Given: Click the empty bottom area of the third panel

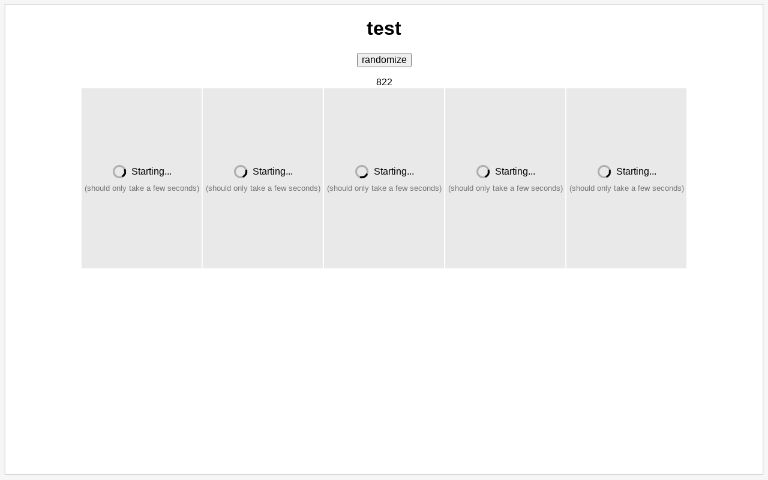Looking at the screenshot, I should click(x=384, y=240).
